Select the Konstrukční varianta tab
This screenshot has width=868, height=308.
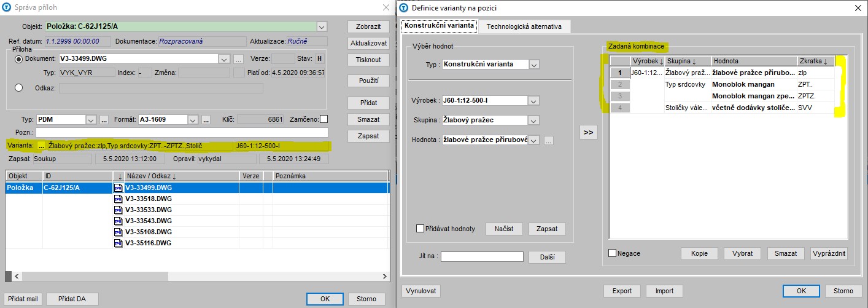click(x=439, y=26)
